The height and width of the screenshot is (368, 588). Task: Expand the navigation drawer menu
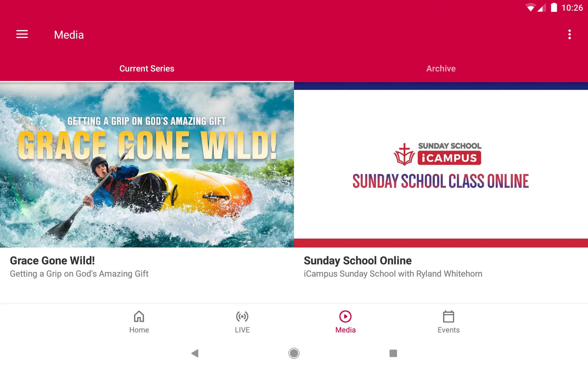[x=22, y=35]
